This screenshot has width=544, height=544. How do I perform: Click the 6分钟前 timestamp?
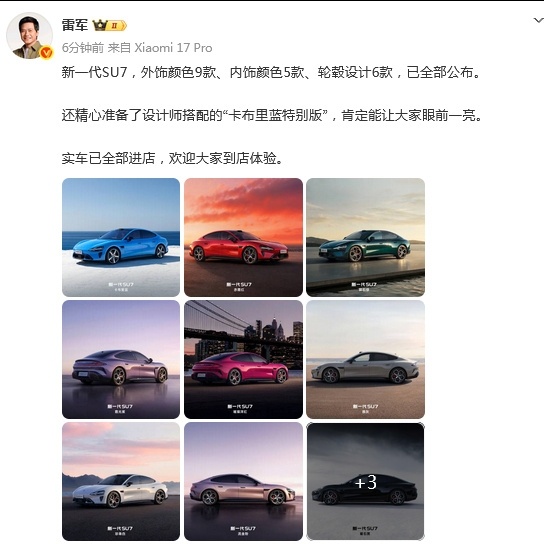tap(83, 48)
